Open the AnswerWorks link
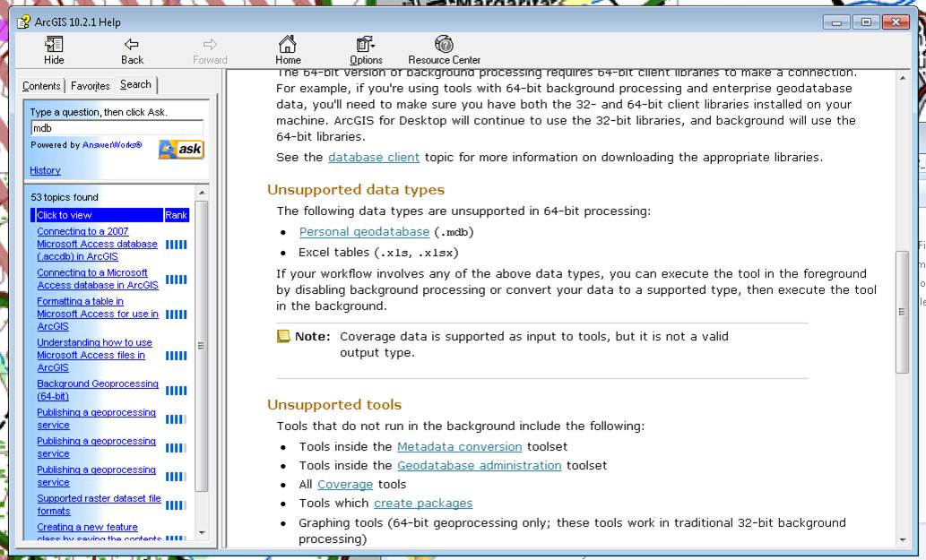Image resolution: width=926 pixels, height=560 pixels. click(x=112, y=144)
